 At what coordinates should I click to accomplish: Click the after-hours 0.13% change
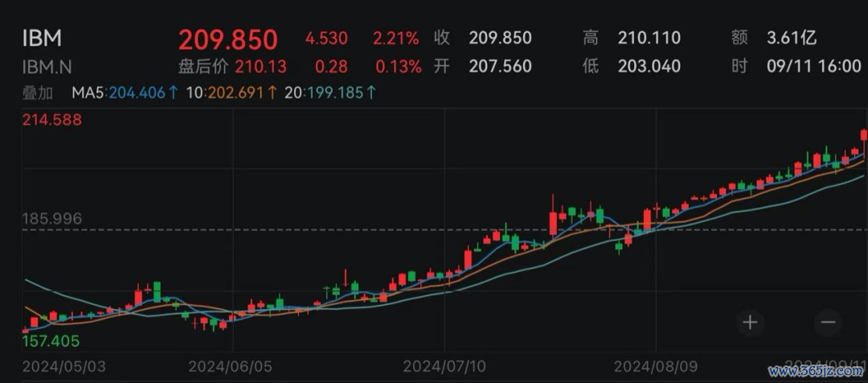(399, 67)
